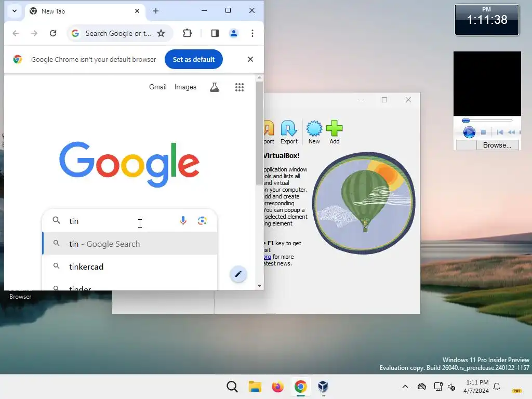Toggle Chrome side panel

point(215,33)
